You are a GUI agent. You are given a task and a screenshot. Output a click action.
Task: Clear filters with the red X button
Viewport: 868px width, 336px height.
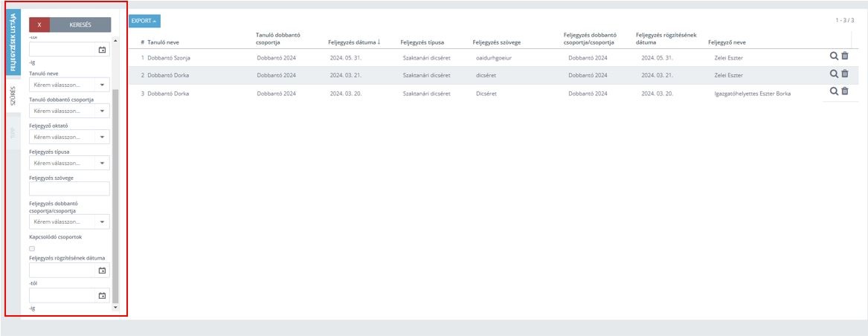[x=39, y=25]
